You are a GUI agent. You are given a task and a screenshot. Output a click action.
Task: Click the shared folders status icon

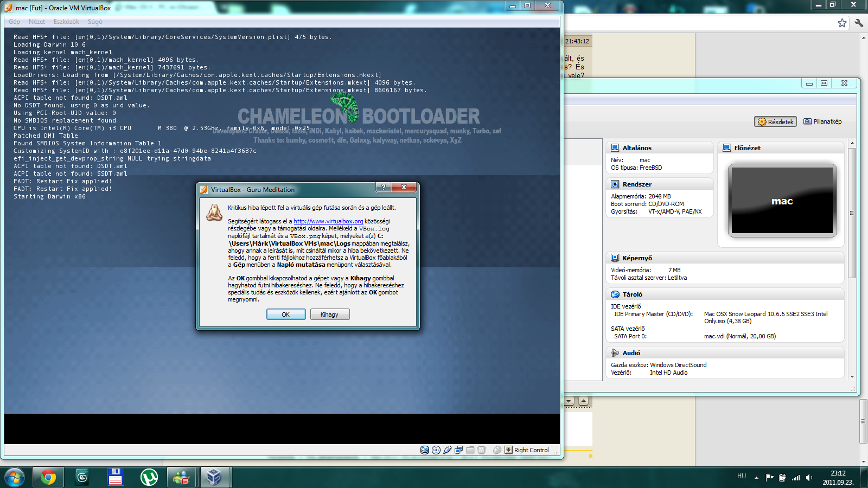pyautogui.click(x=470, y=450)
